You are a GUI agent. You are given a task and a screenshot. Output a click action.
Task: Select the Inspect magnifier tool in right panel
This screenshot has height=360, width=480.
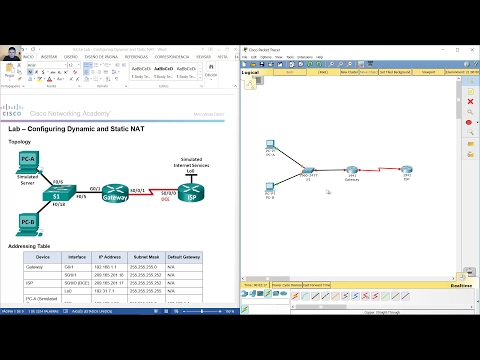[x=470, y=112]
